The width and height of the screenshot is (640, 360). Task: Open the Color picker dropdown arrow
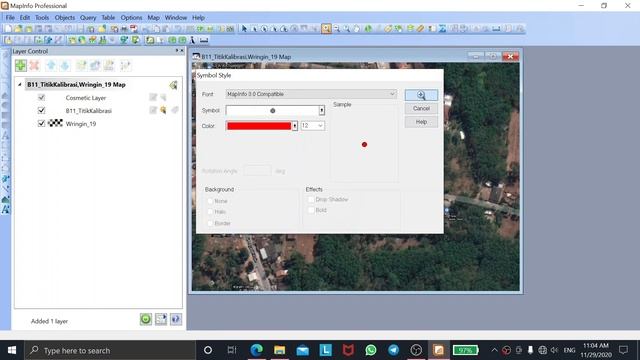[x=295, y=126]
